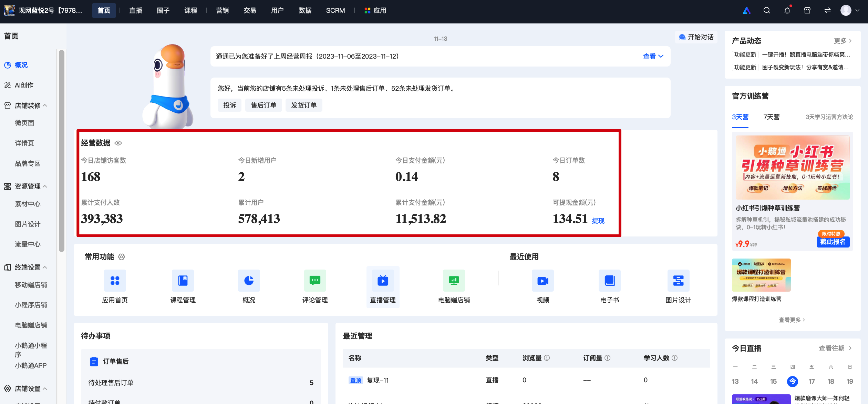
Task: Open 功能更新 news item 圈子裂变新玩法
Action: point(791,67)
